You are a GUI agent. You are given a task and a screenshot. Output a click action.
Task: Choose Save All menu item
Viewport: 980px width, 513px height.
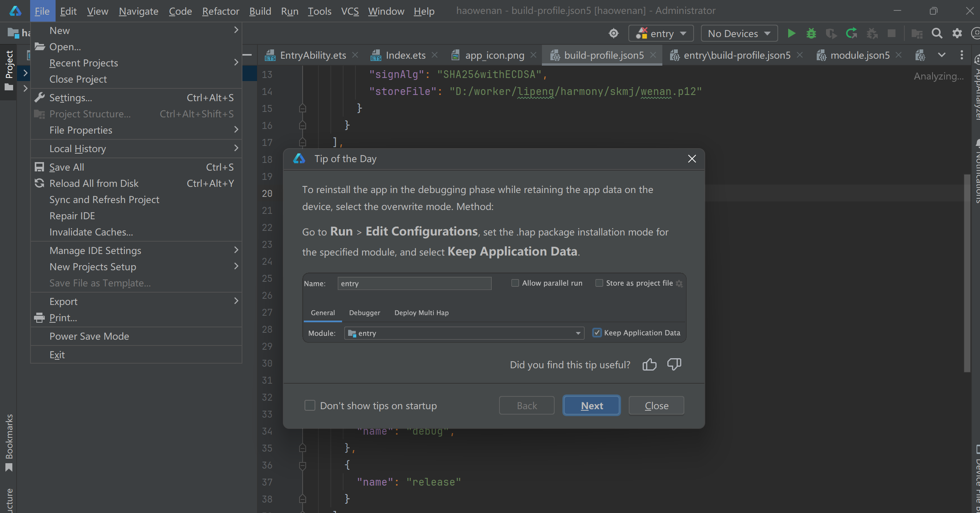136,167
